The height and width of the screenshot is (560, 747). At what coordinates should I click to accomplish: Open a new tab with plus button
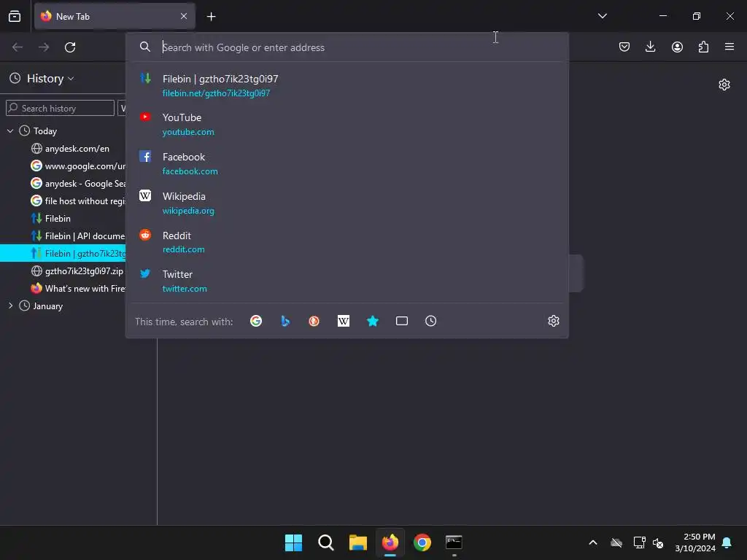tap(211, 17)
